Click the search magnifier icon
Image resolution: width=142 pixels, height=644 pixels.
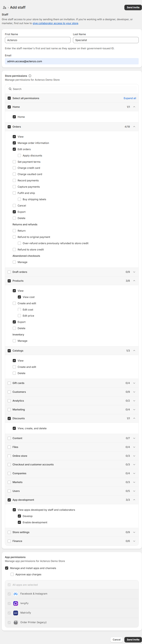10,89
